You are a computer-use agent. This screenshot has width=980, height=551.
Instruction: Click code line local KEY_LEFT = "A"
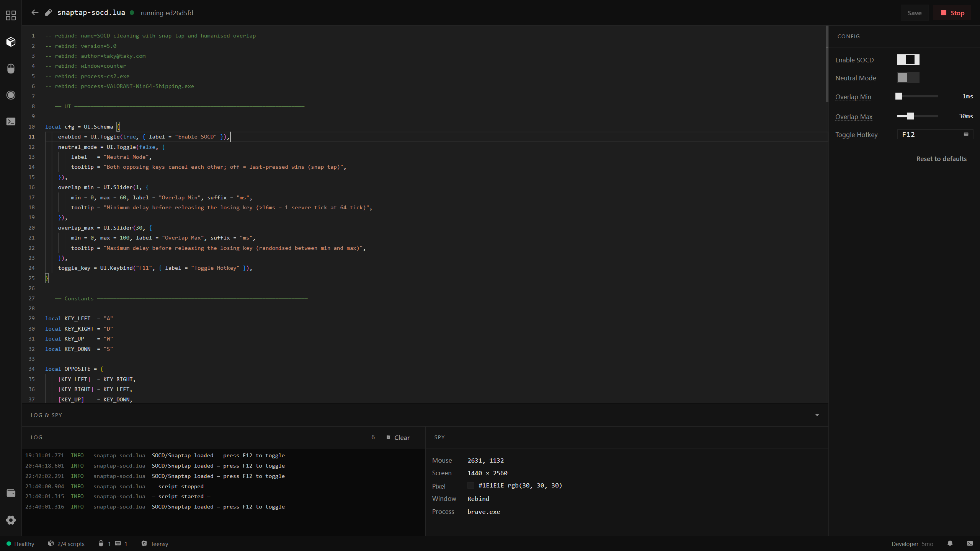pyautogui.click(x=79, y=318)
